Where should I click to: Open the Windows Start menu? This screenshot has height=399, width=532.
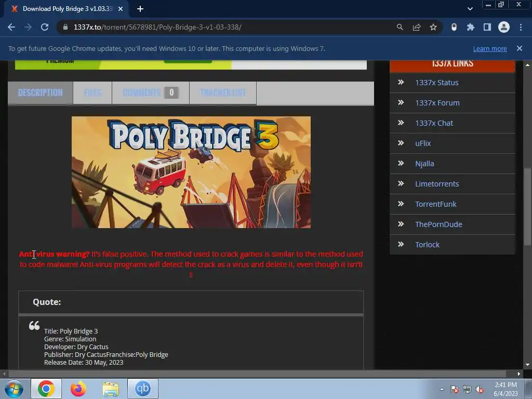(14, 389)
